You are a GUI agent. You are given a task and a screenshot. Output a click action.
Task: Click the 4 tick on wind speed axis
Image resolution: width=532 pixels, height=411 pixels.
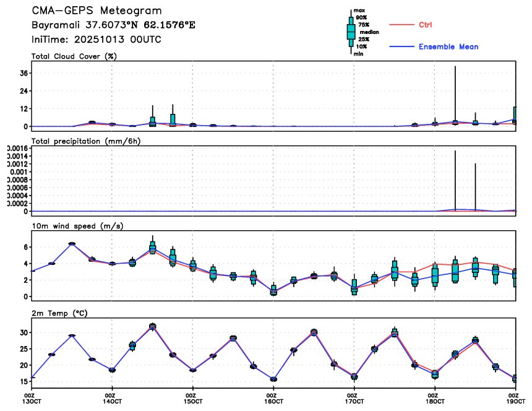click(25, 263)
